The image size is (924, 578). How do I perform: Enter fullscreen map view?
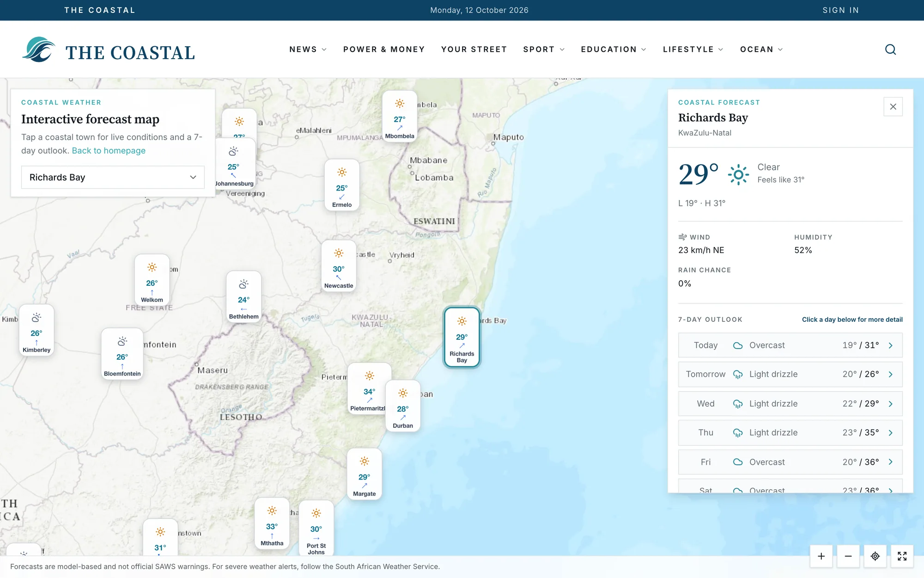(x=902, y=556)
